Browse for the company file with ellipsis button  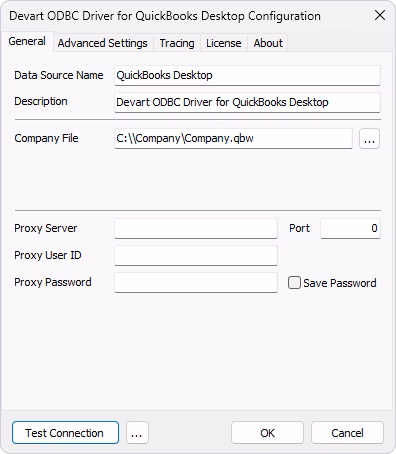(x=369, y=138)
